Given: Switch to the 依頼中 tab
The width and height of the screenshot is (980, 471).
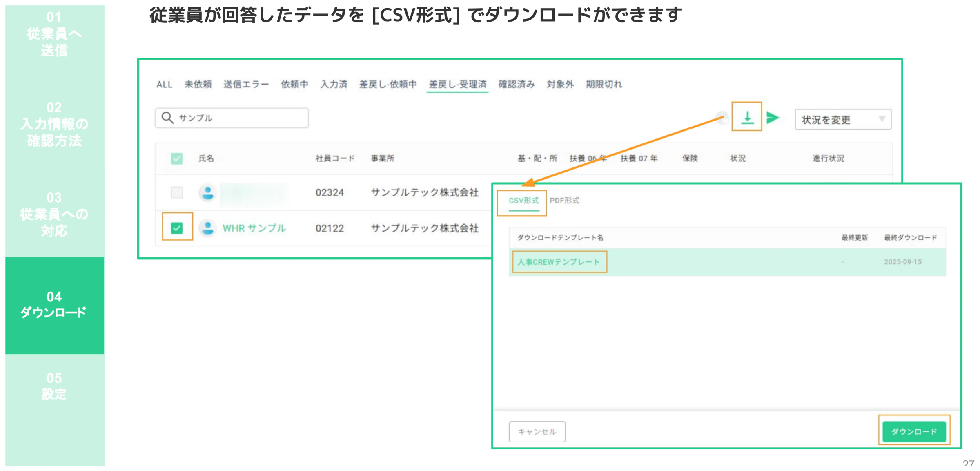Looking at the screenshot, I should (294, 84).
